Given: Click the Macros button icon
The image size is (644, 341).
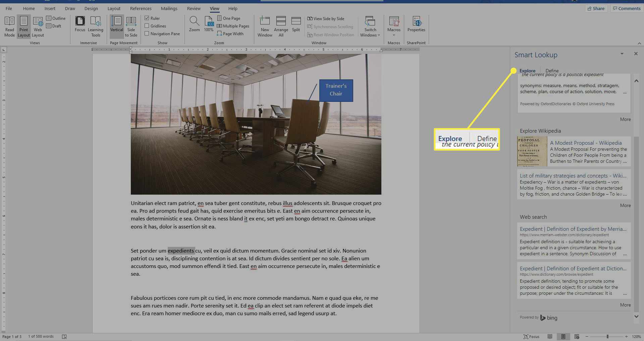Looking at the screenshot, I should click(x=394, y=21).
